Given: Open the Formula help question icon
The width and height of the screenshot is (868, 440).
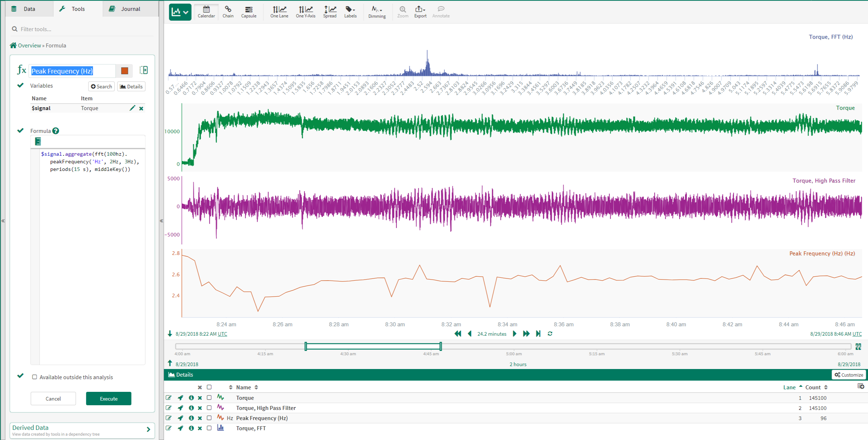Looking at the screenshot, I should (x=56, y=131).
